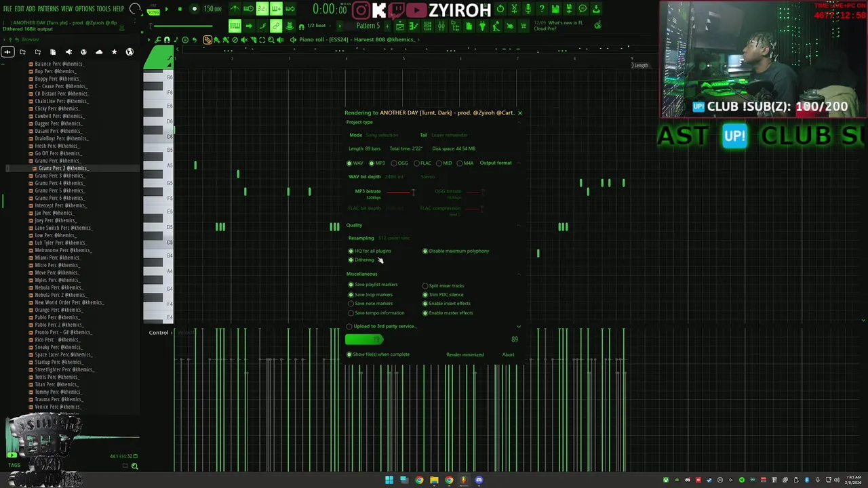Click the tempo 150.000 field

tap(213, 9)
